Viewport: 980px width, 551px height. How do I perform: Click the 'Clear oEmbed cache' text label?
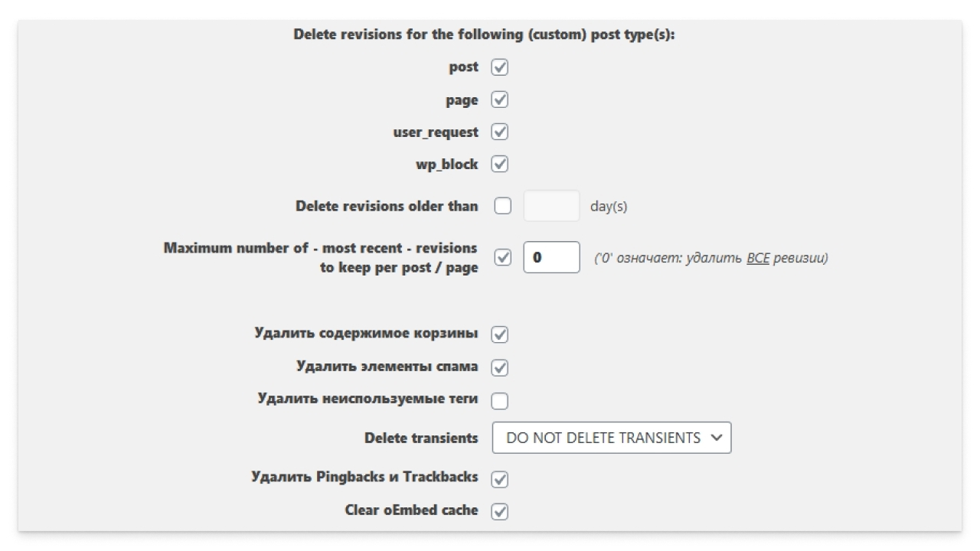[x=411, y=510]
